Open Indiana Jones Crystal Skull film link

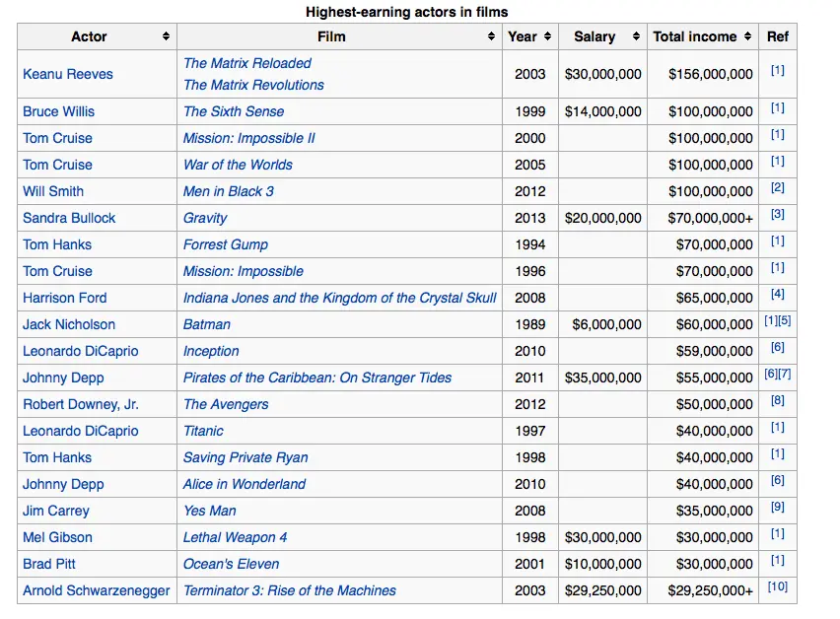pos(340,298)
